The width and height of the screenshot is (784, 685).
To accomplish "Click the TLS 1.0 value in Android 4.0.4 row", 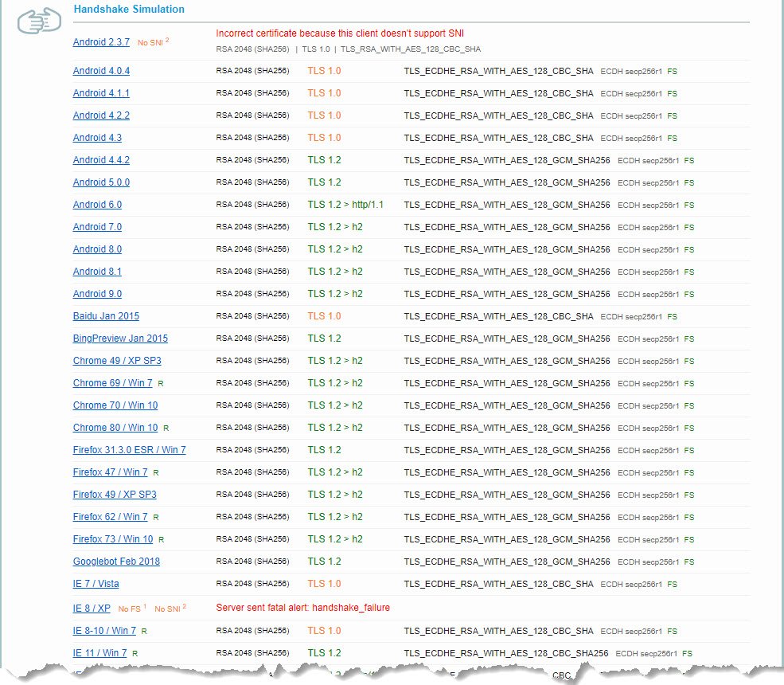I will [x=324, y=71].
